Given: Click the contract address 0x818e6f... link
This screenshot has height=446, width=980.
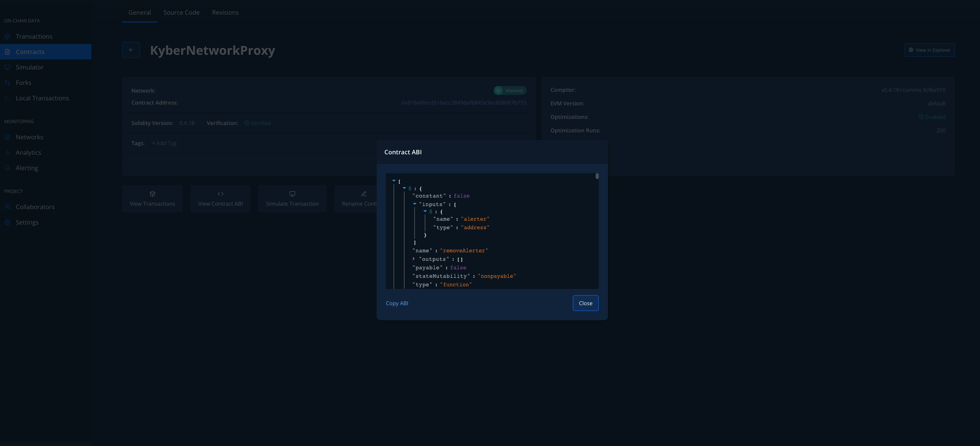Looking at the screenshot, I should coord(464,103).
